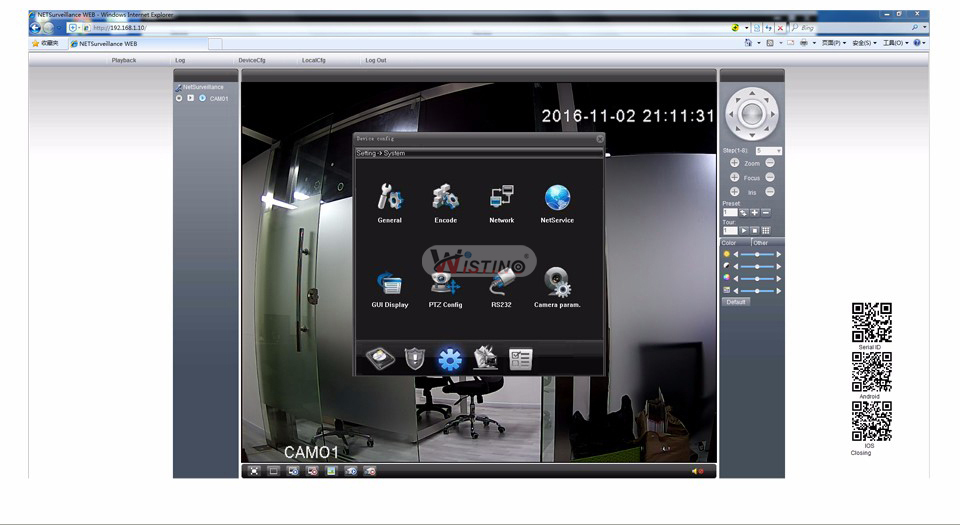The height and width of the screenshot is (525, 960).
Task: Click the brightness slider track
Action: [757, 254]
